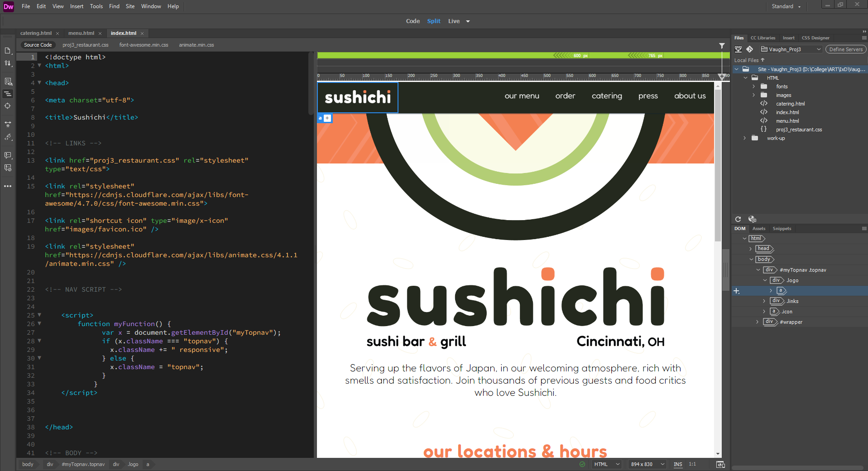Image resolution: width=868 pixels, height=471 pixels.
Task: Switch to menu.html document tab
Action: pos(81,33)
